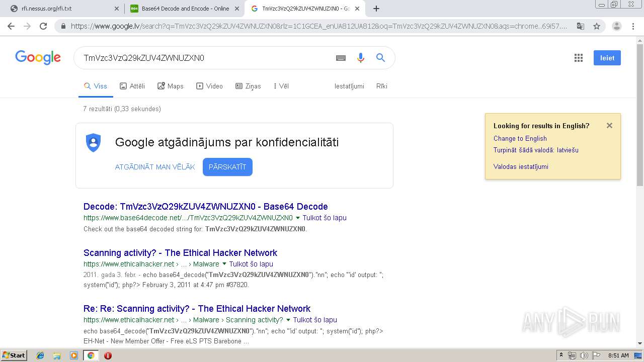Open Scanning activity? Ethical Hacker Network result

[x=180, y=253]
